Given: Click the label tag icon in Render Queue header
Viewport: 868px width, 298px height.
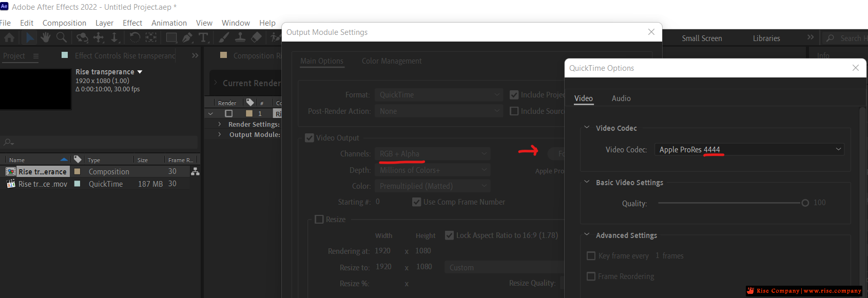Looking at the screenshot, I should coord(250,103).
